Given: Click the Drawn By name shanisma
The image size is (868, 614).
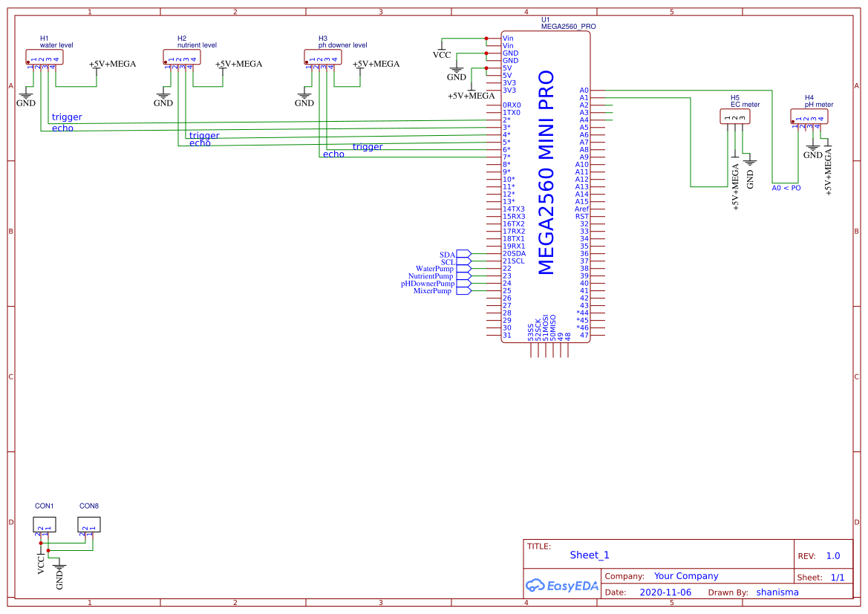Looking at the screenshot, I should 777,592.
